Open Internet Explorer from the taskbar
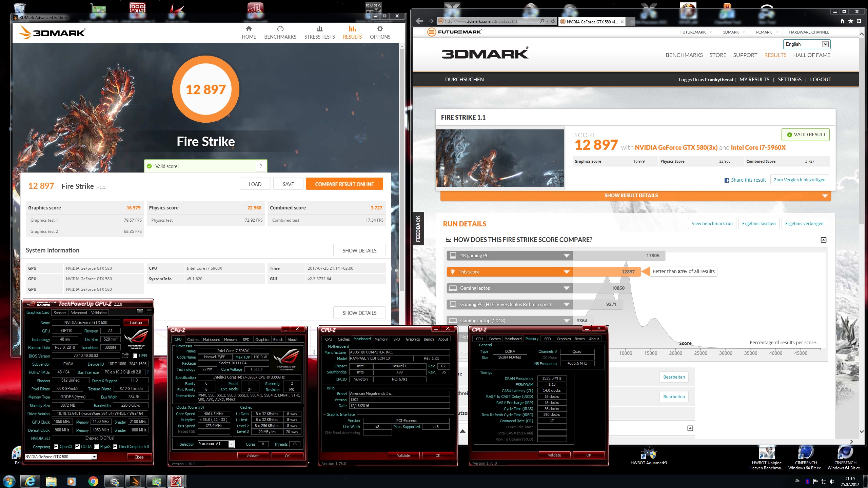The image size is (868, 488). 30,481
